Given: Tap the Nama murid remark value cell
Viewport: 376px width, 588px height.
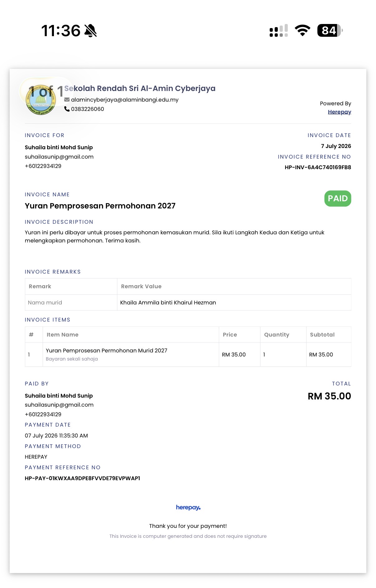Looking at the screenshot, I should (234, 303).
